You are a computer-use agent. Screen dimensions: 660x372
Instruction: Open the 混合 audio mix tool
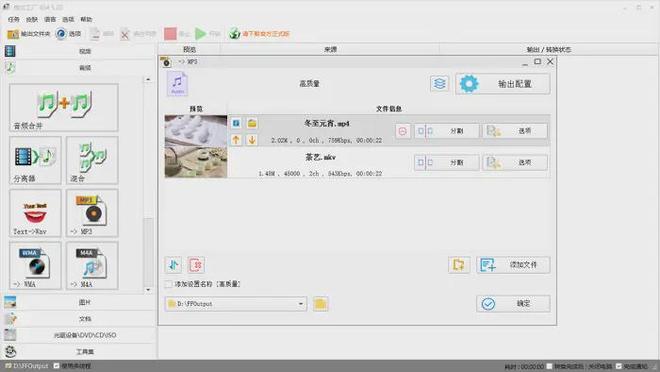coord(92,160)
